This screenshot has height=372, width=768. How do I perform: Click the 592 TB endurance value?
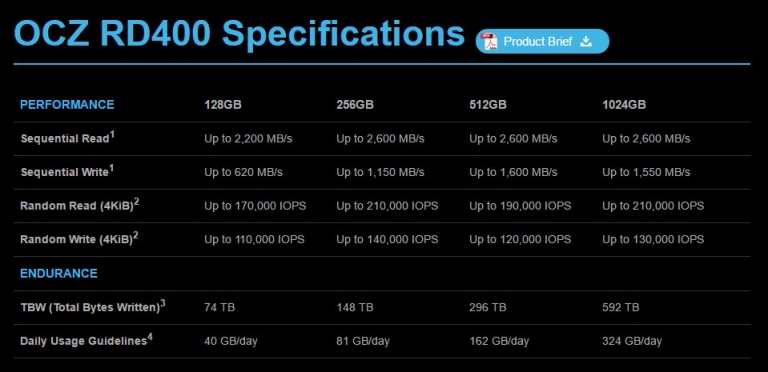pyautogui.click(x=621, y=307)
